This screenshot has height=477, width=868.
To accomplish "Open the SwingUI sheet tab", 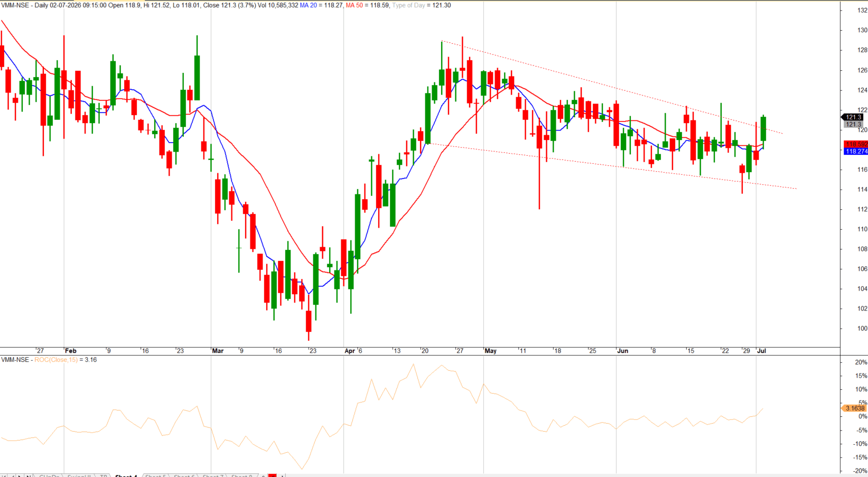I will (x=79, y=475).
